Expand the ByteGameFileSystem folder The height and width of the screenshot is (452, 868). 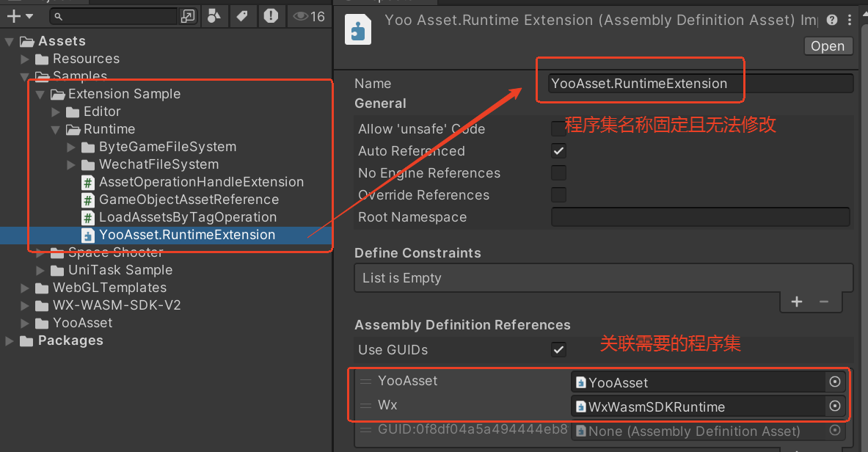click(71, 147)
